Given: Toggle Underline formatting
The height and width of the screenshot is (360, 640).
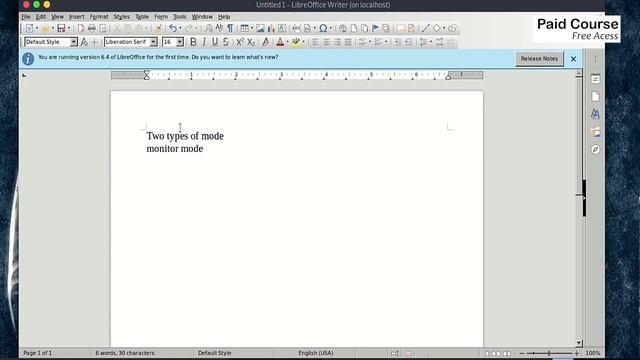Looking at the screenshot, I should [215, 42].
